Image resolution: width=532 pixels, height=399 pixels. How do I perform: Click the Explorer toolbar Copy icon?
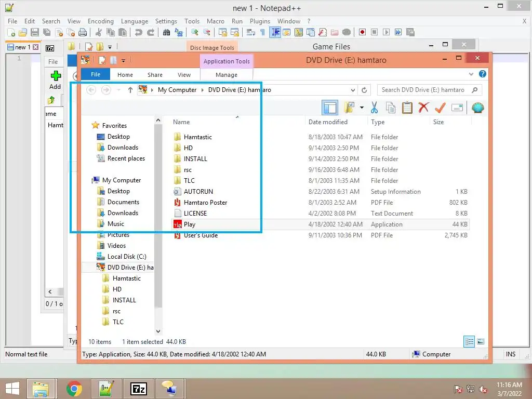(391, 108)
